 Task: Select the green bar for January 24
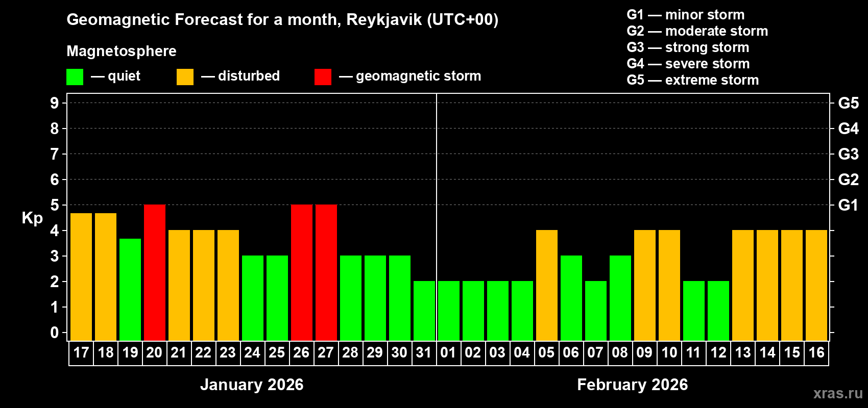253,298
